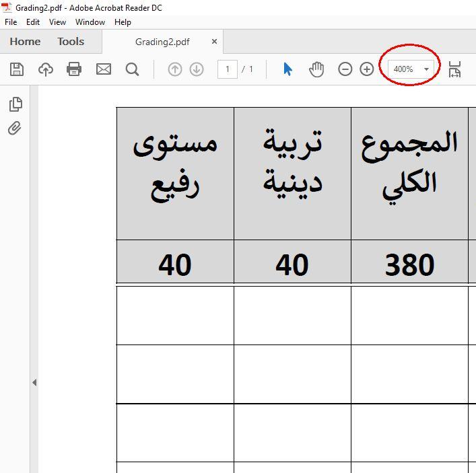
Task: Activate the Selection arrow tool
Action: click(x=288, y=69)
